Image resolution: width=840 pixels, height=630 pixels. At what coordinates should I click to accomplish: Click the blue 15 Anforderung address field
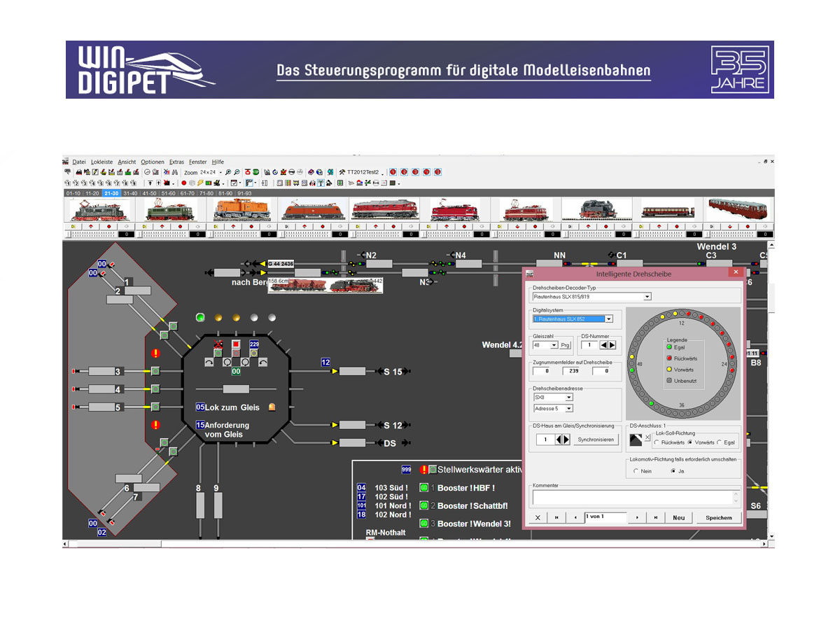coord(200,425)
